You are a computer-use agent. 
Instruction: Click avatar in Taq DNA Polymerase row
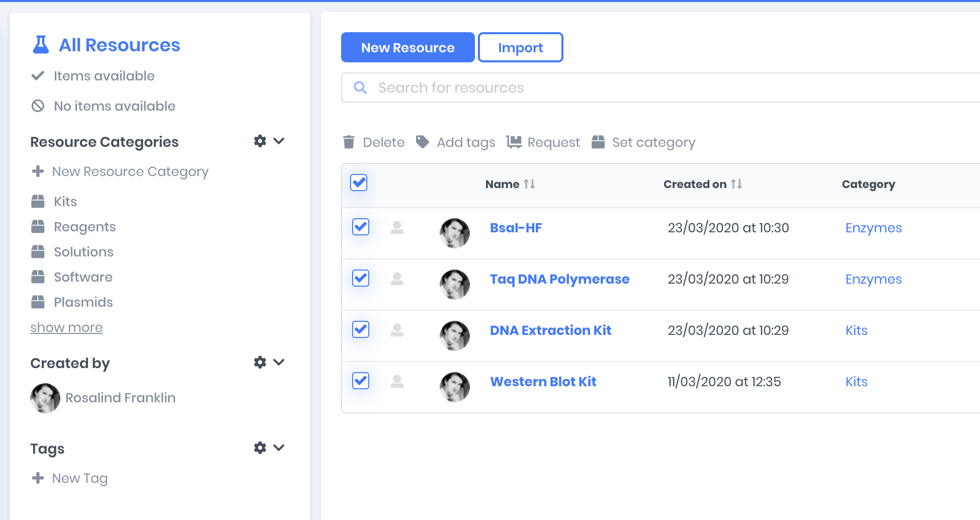point(455,285)
